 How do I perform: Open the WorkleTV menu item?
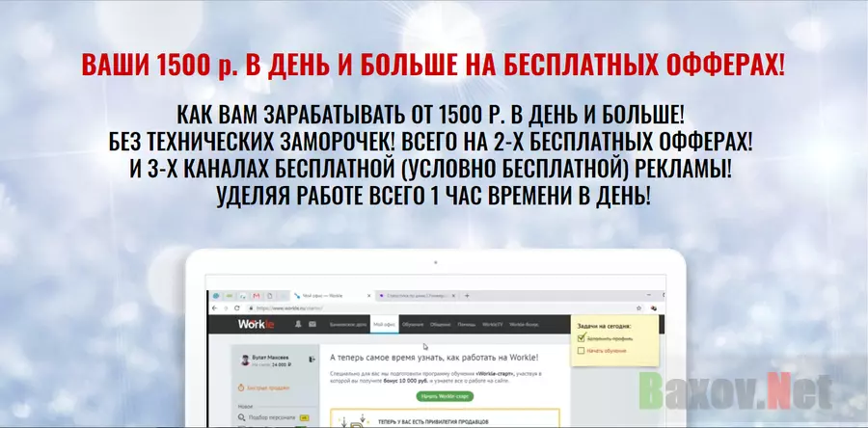492,325
